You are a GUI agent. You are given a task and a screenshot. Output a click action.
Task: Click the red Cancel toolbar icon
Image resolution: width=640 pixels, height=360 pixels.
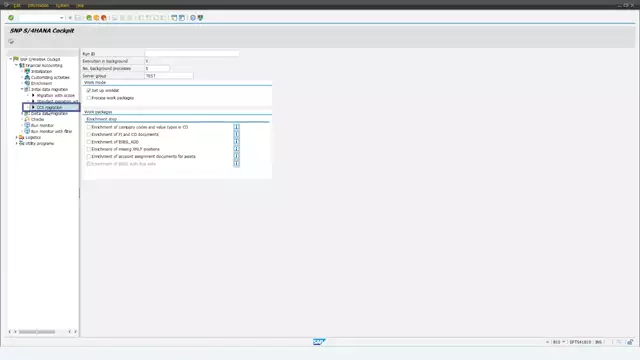pos(104,18)
